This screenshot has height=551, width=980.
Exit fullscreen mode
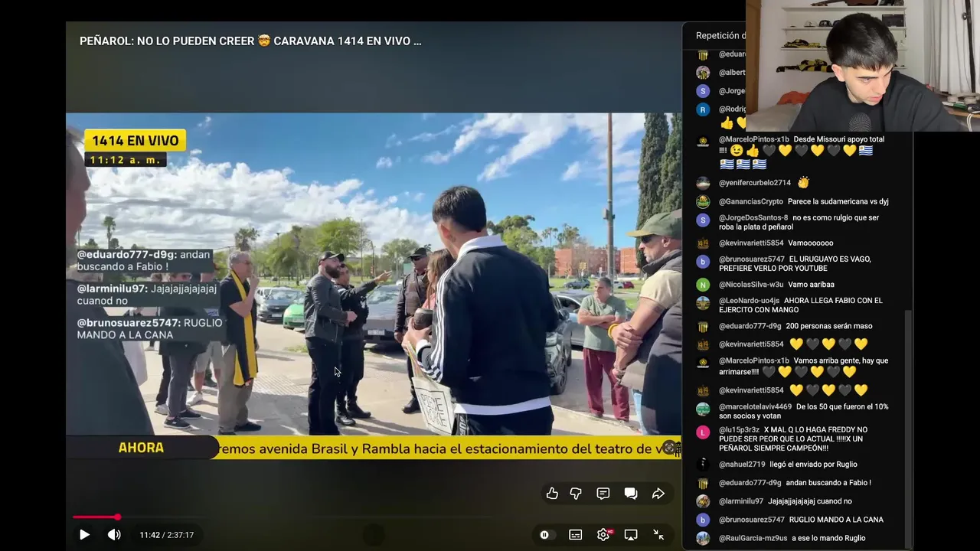(x=658, y=535)
